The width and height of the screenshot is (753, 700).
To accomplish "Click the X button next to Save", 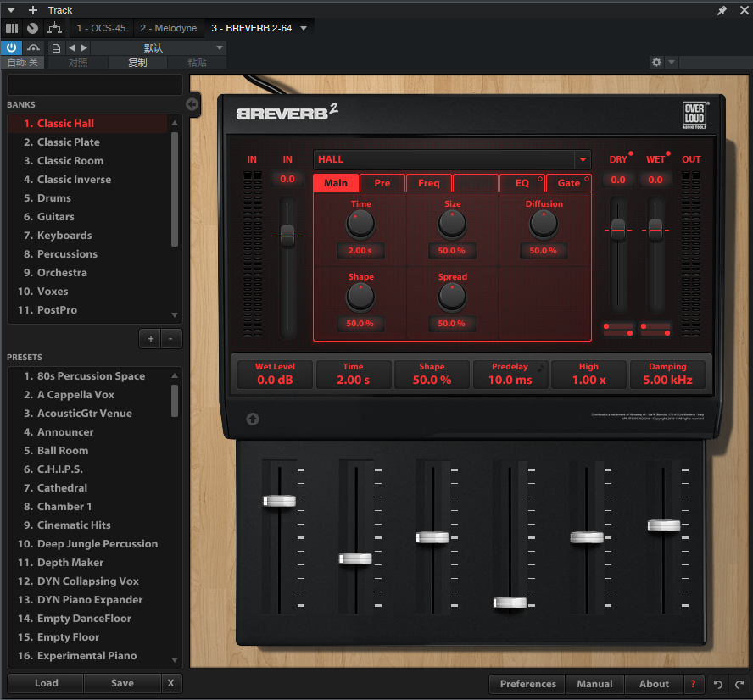I will click(171, 683).
